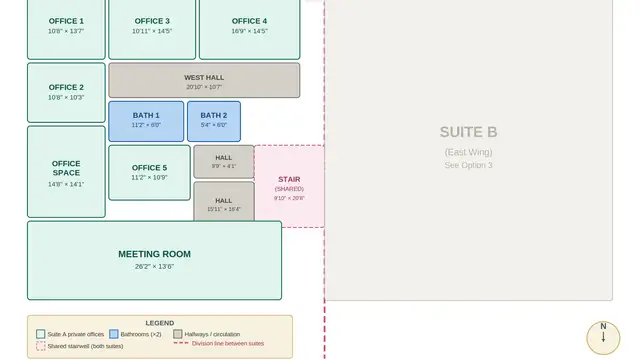640x360 pixels.
Task: Select the West Hall area
Action: (x=204, y=80)
